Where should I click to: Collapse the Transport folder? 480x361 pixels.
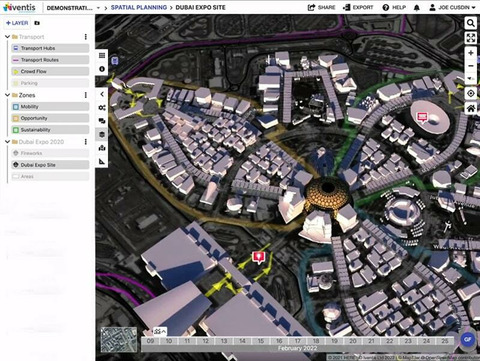coord(7,37)
